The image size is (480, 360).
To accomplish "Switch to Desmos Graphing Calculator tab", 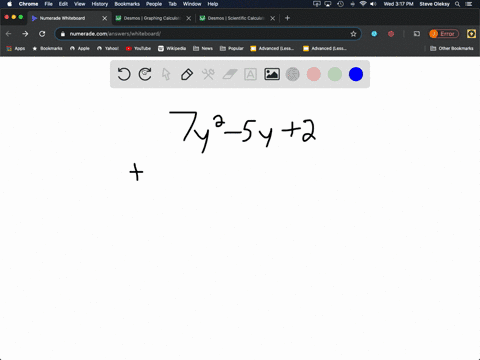I will click(x=152, y=18).
